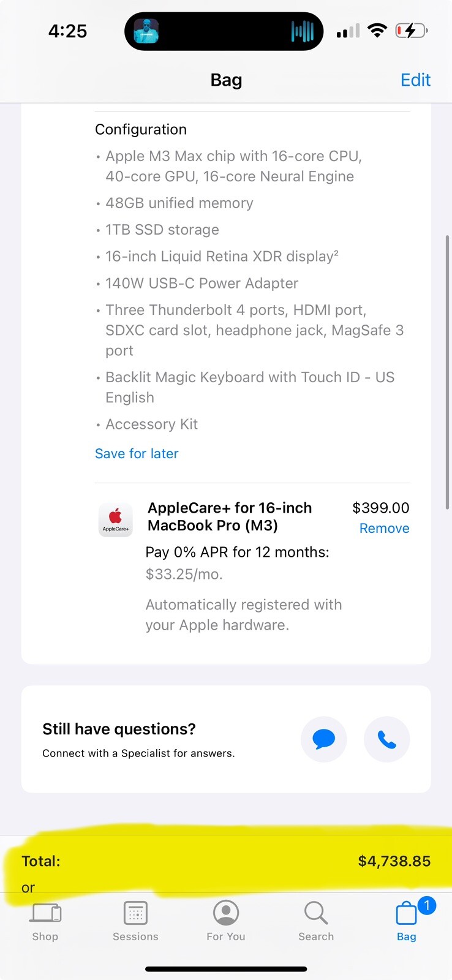Tap the AppleCare+ product icon
The width and height of the screenshot is (452, 980).
115,520
